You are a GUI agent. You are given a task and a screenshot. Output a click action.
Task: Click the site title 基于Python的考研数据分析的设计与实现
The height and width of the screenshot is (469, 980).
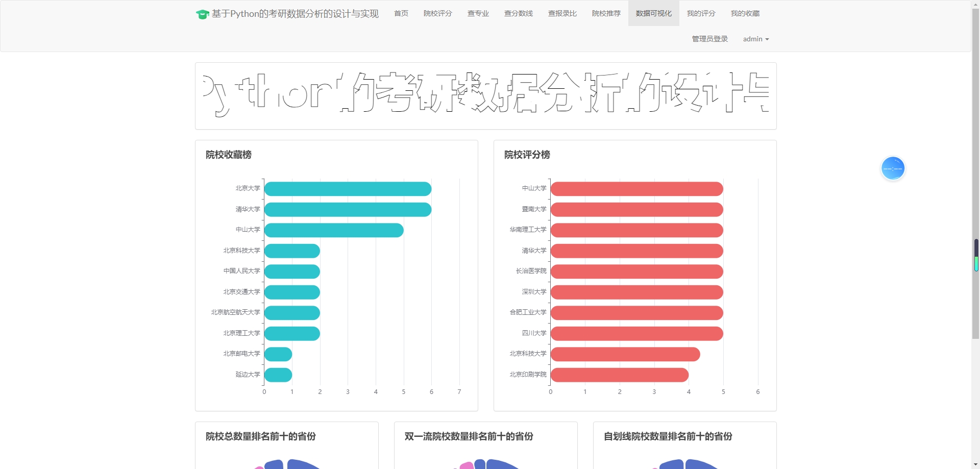tap(295, 14)
